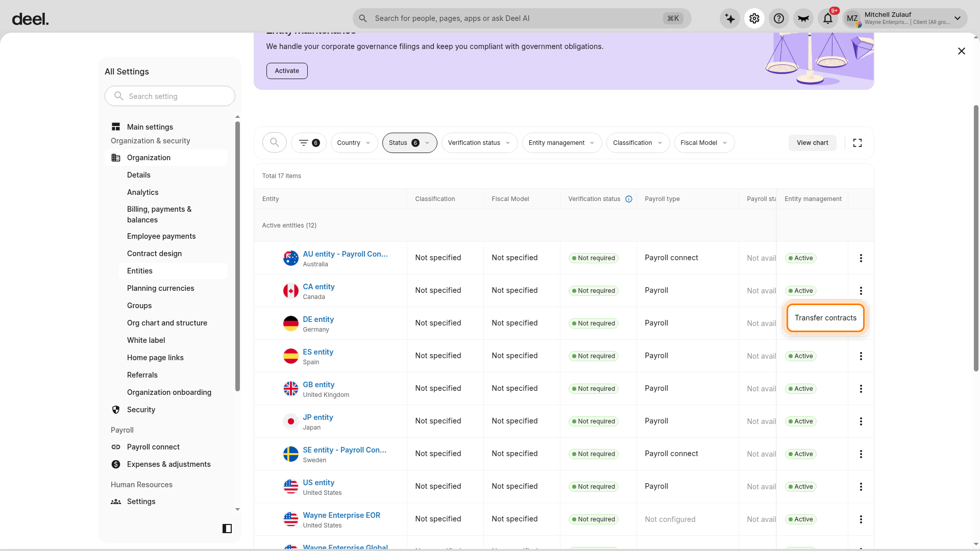
Task: Open the Verification status filter dropdown
Action: (x=480, y=143)
